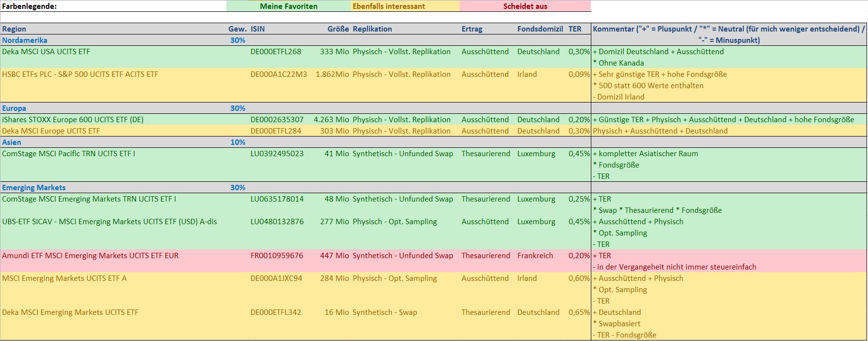Select the 0,09% TER cell
The image size is (868, 341).
click(579, 74)
